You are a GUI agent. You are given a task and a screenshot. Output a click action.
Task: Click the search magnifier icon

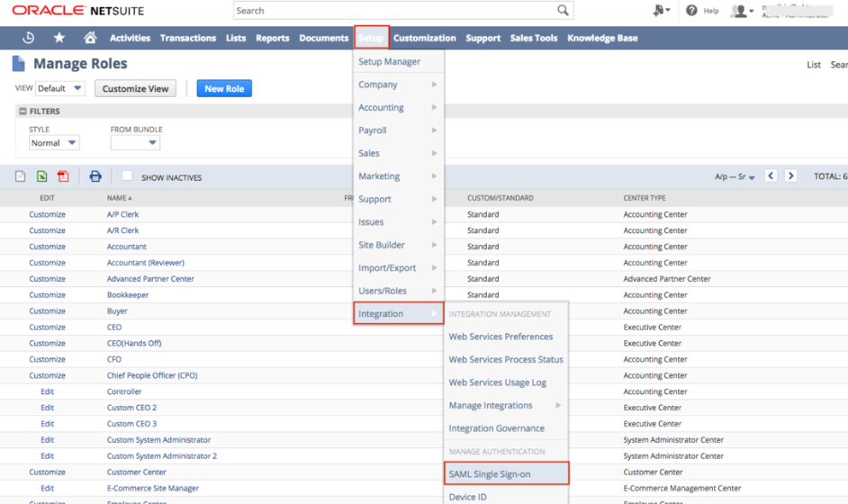(563, 11)
